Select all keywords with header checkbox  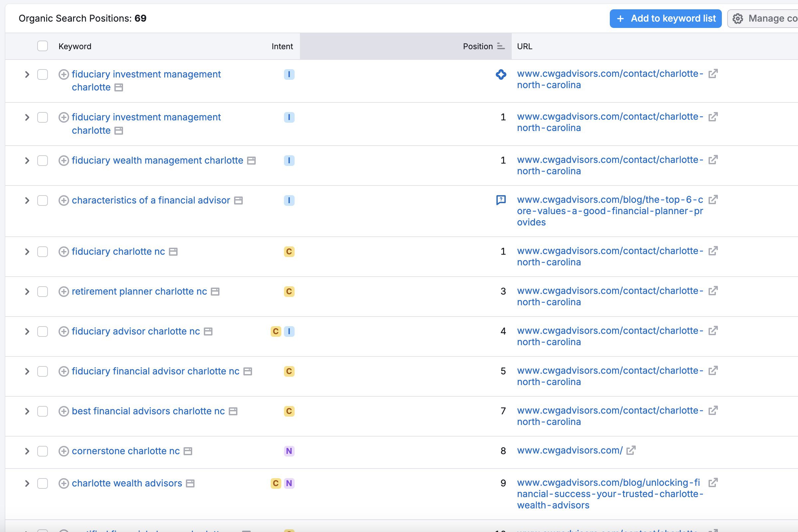43,46
